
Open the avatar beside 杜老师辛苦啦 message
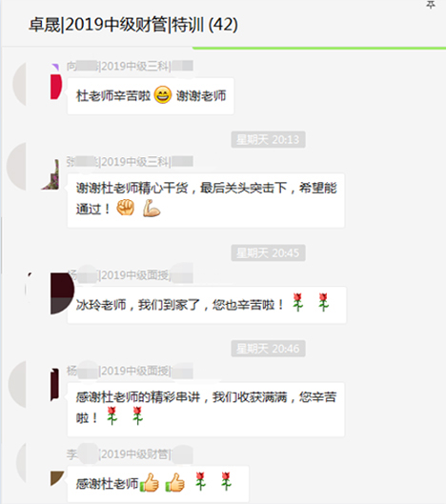[x=56, y=85]
